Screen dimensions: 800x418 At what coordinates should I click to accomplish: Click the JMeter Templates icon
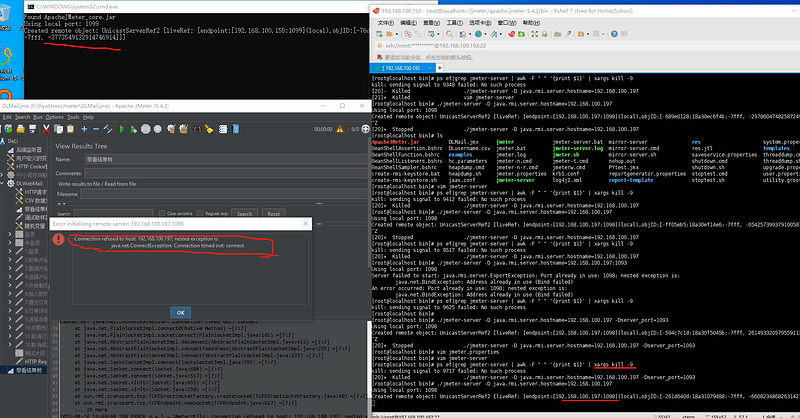tap(9, 129)
